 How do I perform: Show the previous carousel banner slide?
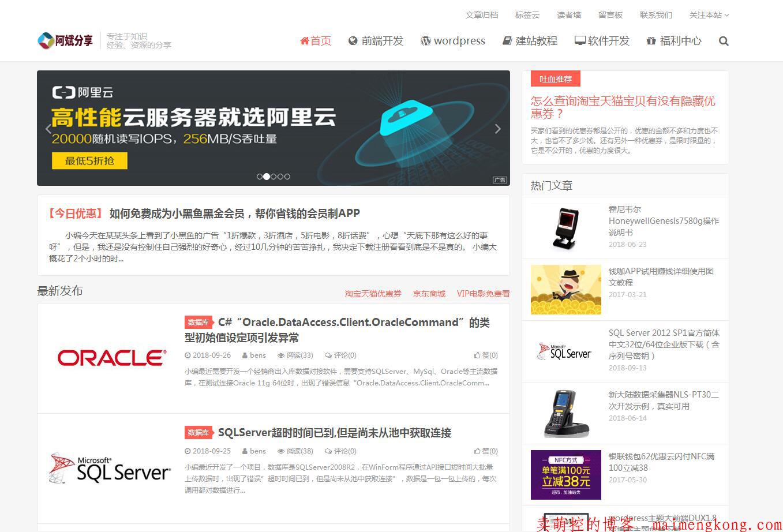coord(48,129)
